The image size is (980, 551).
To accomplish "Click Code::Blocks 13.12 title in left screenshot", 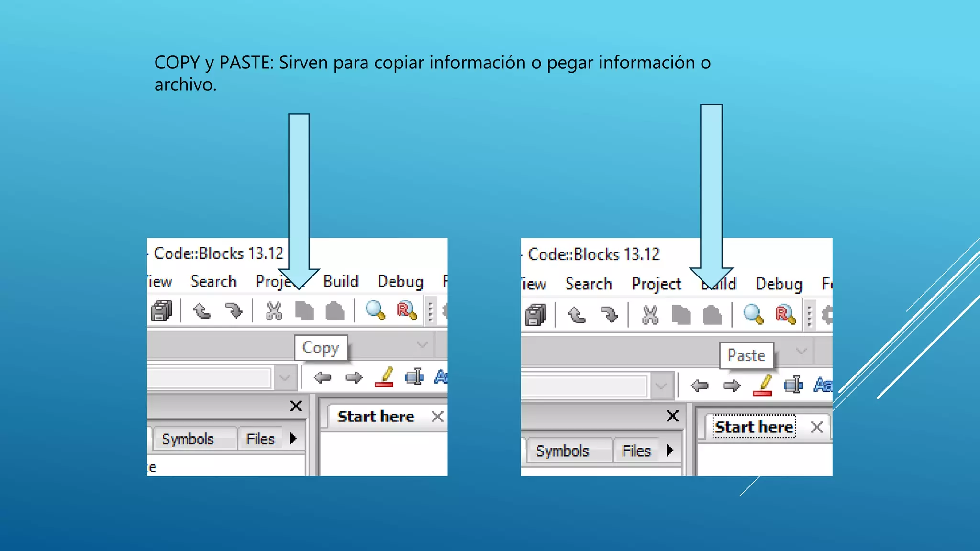I will 219,253.
